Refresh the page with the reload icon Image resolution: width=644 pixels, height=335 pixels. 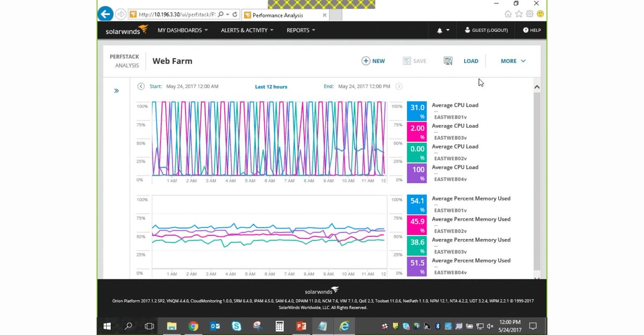point(236,14)
